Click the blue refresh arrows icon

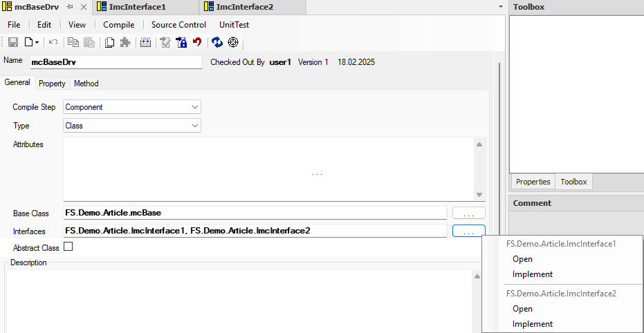click(x=217, y=42)
